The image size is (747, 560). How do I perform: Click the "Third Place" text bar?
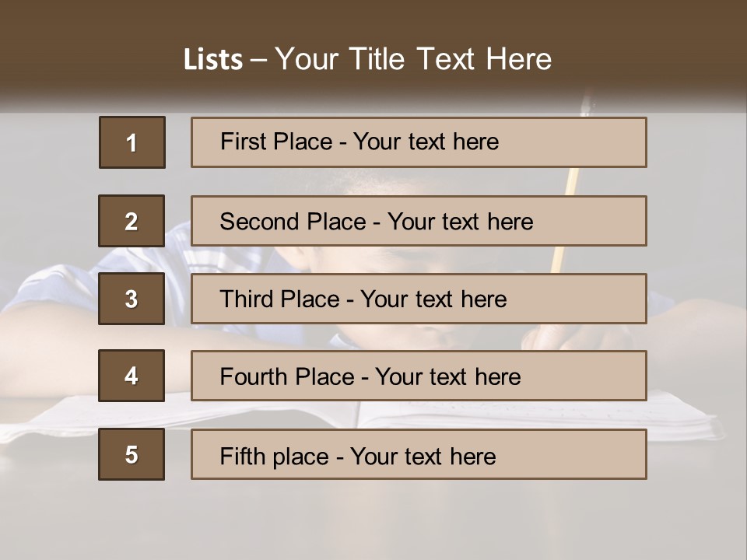pyautogui.click(x=419, y=299)
